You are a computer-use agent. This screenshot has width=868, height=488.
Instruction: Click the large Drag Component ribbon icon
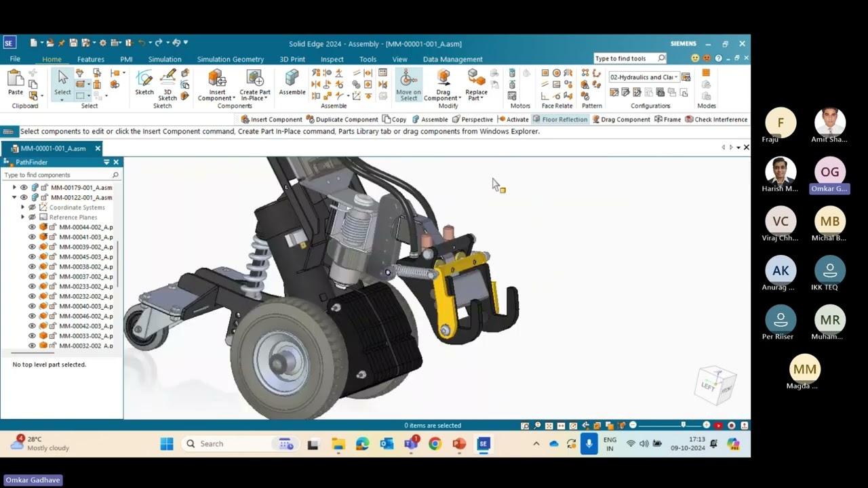(443, 78)
